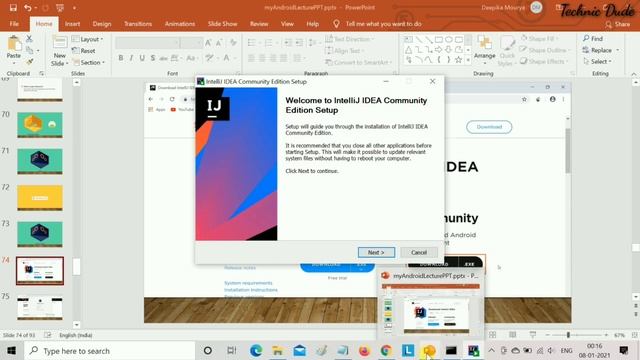Open the Slide Show tab

tap(222, 24)
